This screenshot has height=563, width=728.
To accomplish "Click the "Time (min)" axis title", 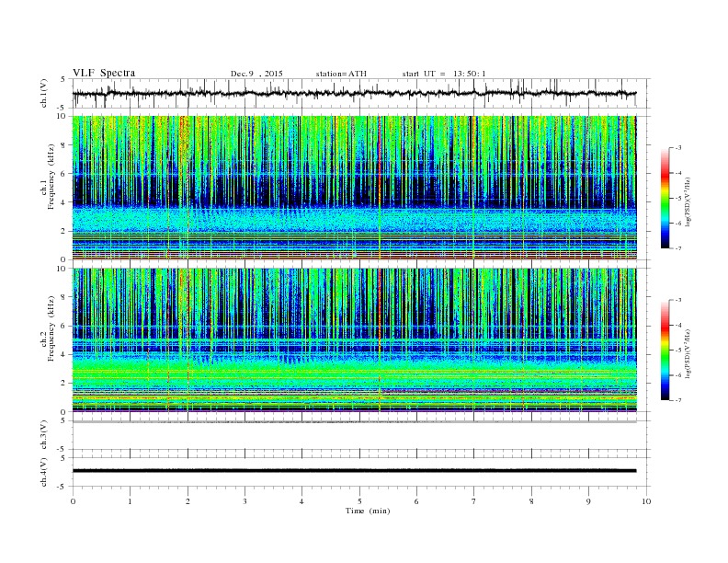I will click(x=368, y=511).
